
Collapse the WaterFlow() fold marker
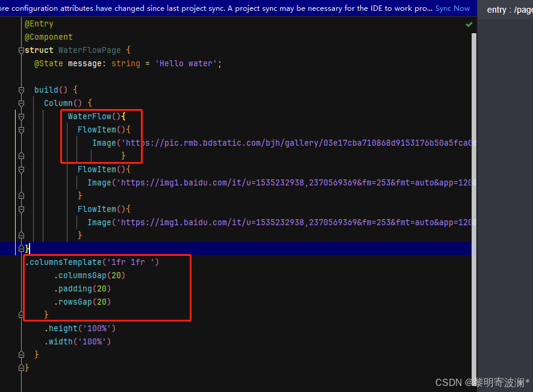click(21, 117)
